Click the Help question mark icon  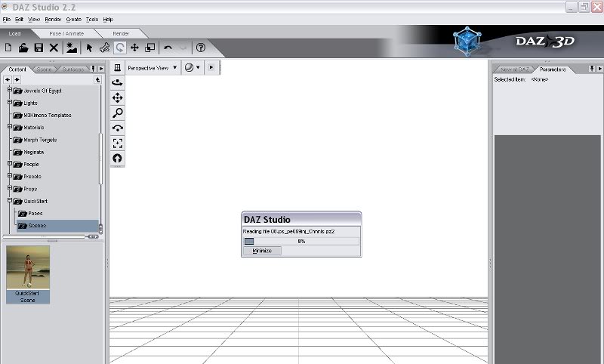pyautogui.click(x=201, y=48)
